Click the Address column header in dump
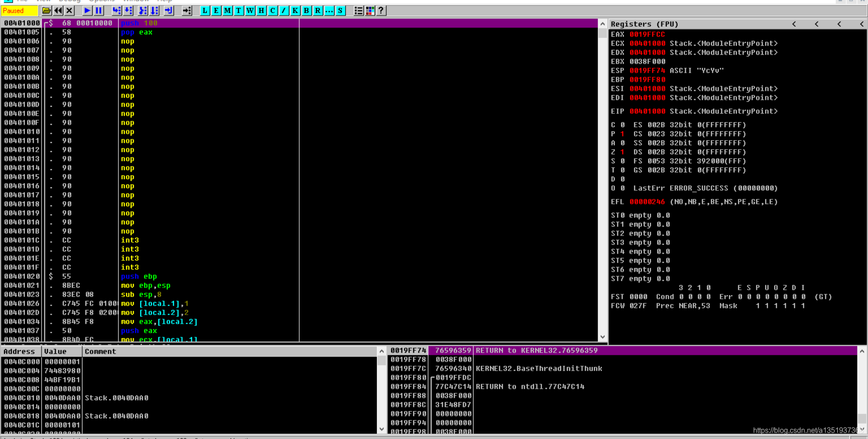868x439 pixels. pyautogui.click(x=21, y=351)
